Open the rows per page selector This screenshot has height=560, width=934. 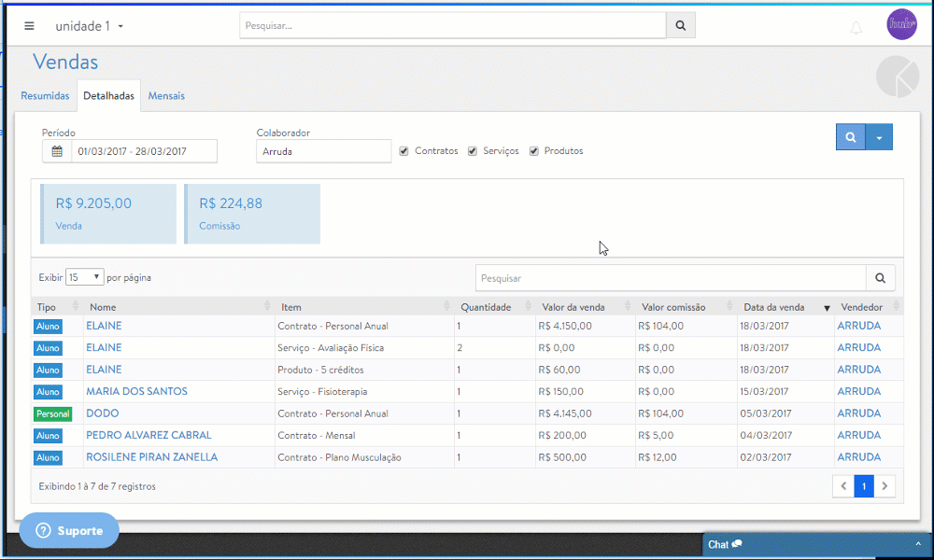coord(85,277)
